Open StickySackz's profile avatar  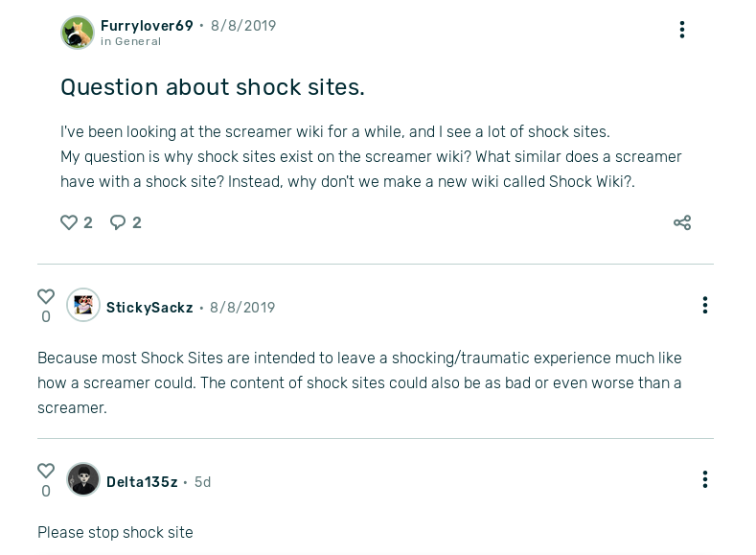click(x=83, y=306)
